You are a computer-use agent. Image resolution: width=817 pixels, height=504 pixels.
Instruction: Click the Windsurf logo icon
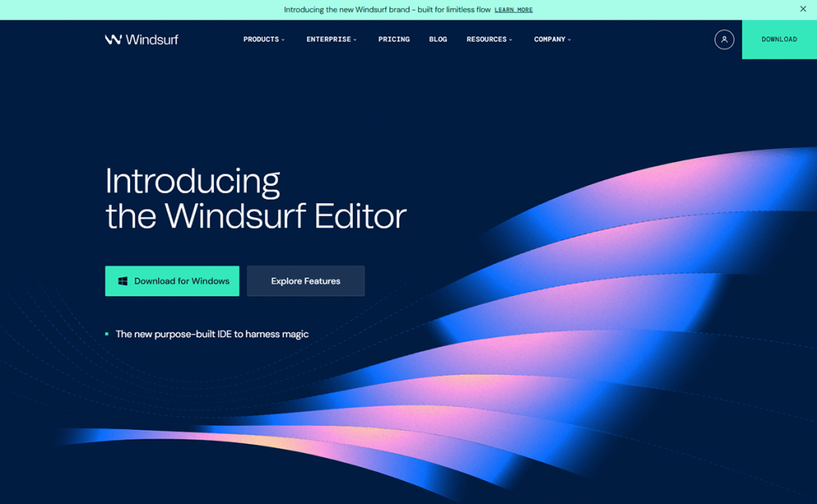[113, 40]
